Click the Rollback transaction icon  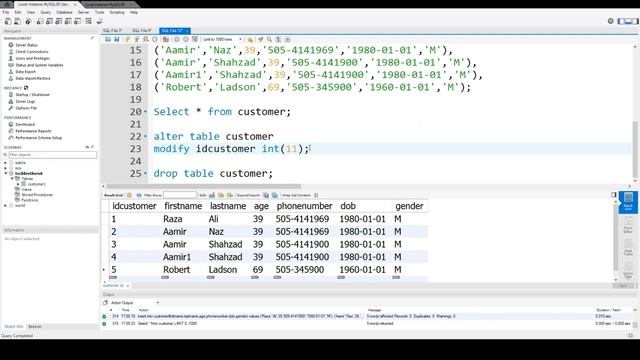(x=186, y=40)
